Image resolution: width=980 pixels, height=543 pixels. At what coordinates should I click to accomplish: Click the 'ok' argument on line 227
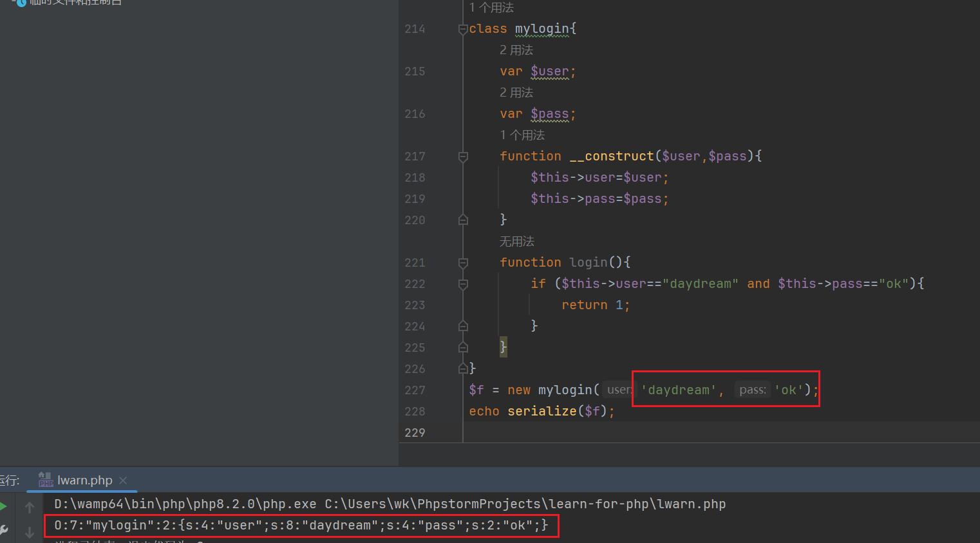(789, 390)
